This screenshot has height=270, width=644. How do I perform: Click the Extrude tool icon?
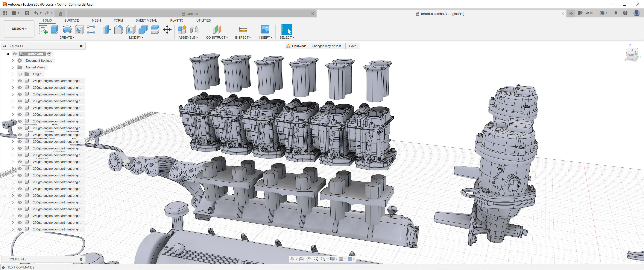click(x=55, y=30)
